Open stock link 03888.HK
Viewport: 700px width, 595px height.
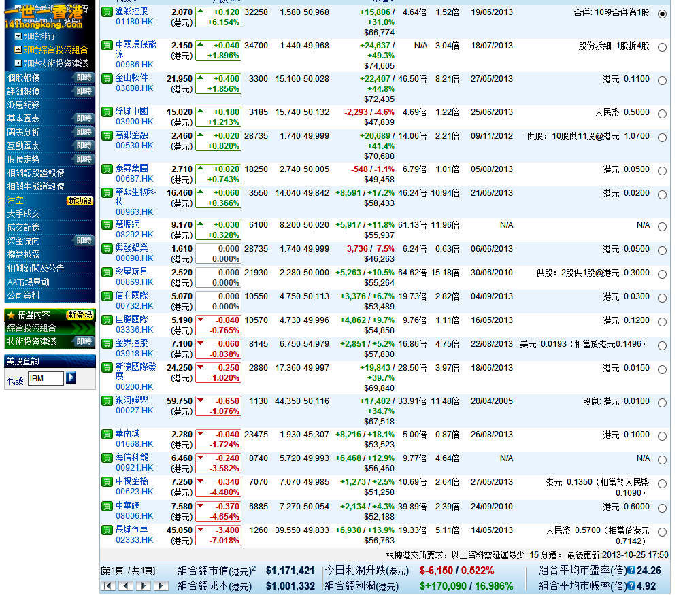pyautogui.click(x=135, y=88)
